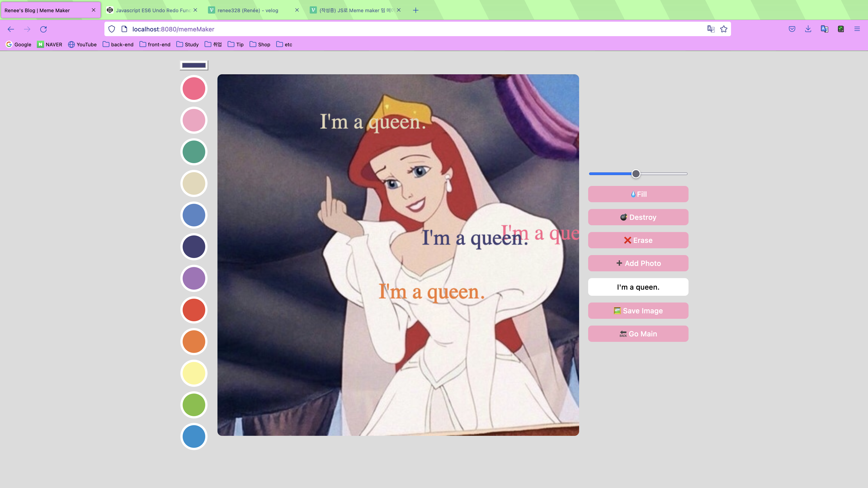Click the Erase button
The width and height of the screenshot is (868, 488).
638,240
